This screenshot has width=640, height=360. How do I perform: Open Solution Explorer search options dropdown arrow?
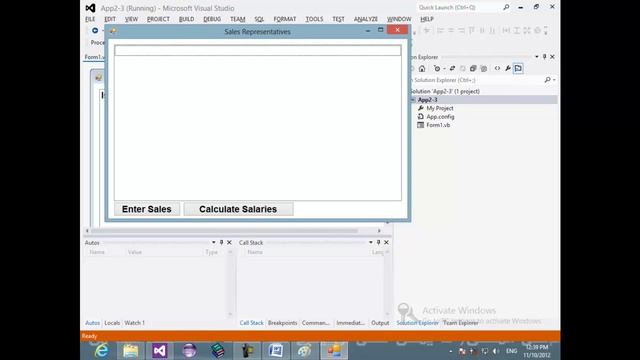pos(554,80)
